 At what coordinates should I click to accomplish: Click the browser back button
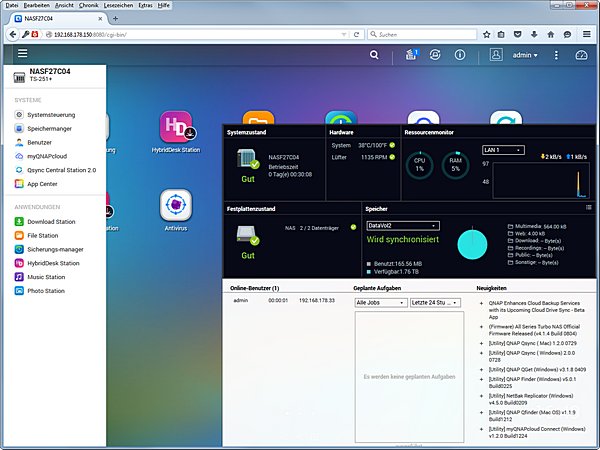pyautogui.click(x=13, y=34)
